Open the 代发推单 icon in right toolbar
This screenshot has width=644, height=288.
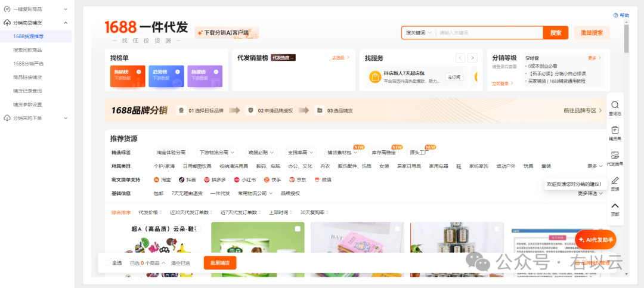(x=615, y=155)
